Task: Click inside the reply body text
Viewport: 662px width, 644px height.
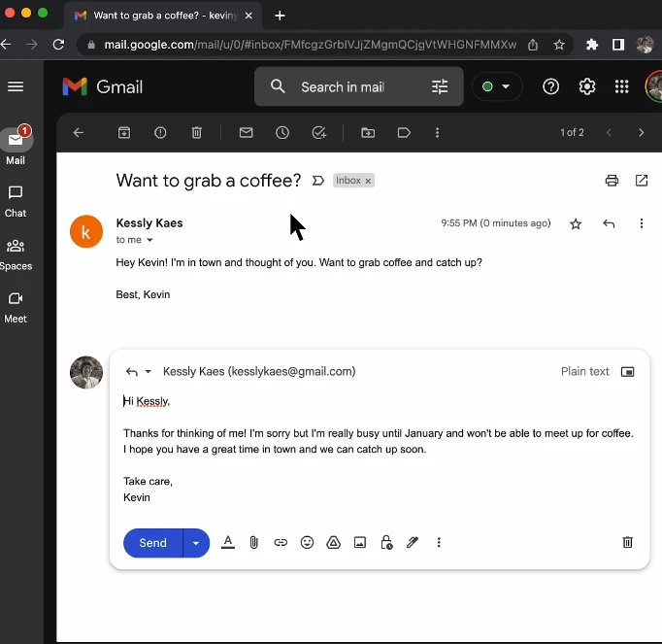Action: (379, 449)
